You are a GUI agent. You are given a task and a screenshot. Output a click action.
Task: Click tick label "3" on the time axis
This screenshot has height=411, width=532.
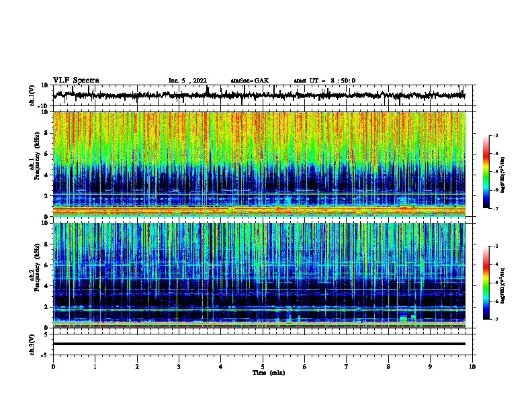(179, 367)
